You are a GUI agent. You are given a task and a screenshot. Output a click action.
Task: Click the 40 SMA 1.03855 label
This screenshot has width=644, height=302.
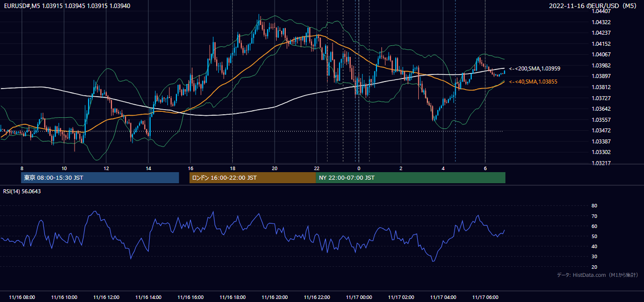pos(533,82)
